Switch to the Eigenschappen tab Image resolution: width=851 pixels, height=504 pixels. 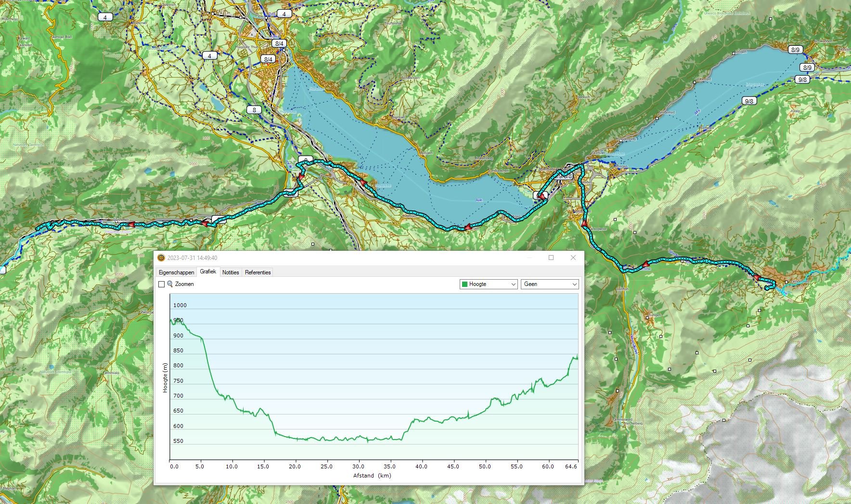click(176, 272)
